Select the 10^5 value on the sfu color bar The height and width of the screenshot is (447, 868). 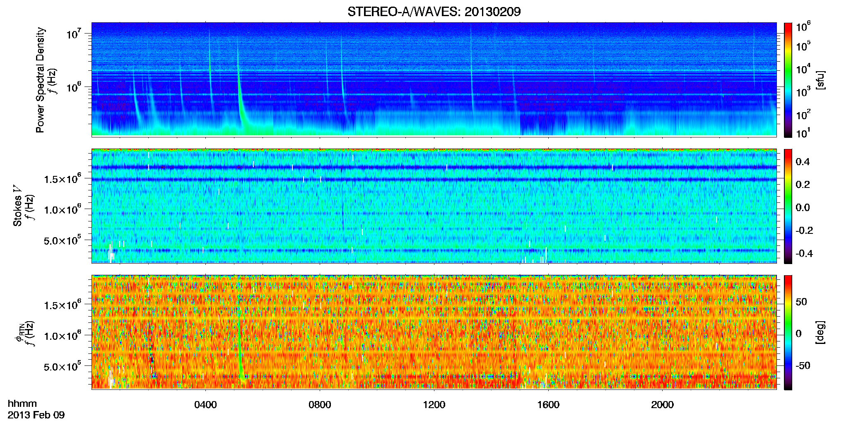[803, 46]
